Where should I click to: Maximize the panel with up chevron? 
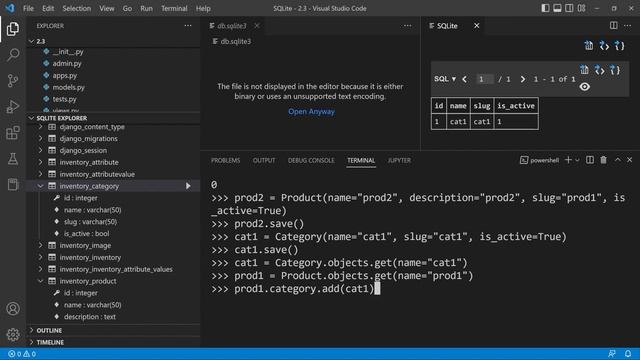618,160
